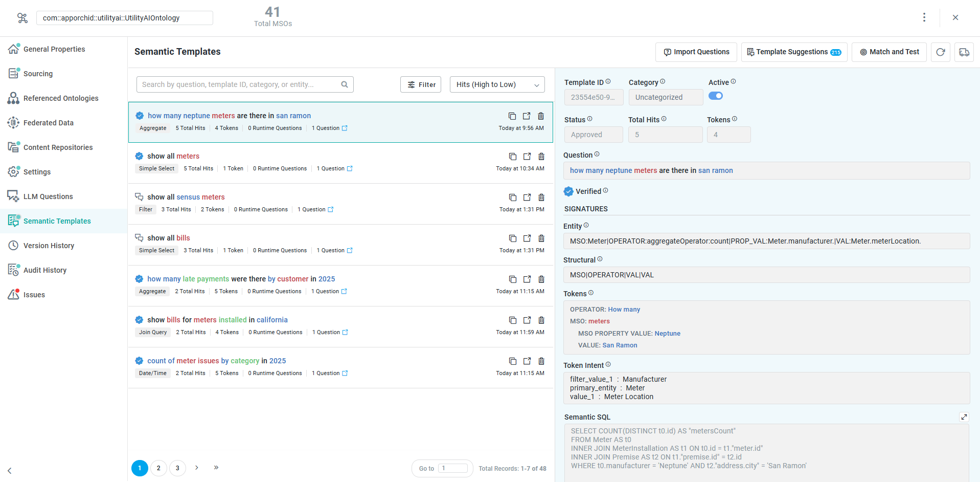
Task: Click the search magnifier icon
Action: click(345, 84)
